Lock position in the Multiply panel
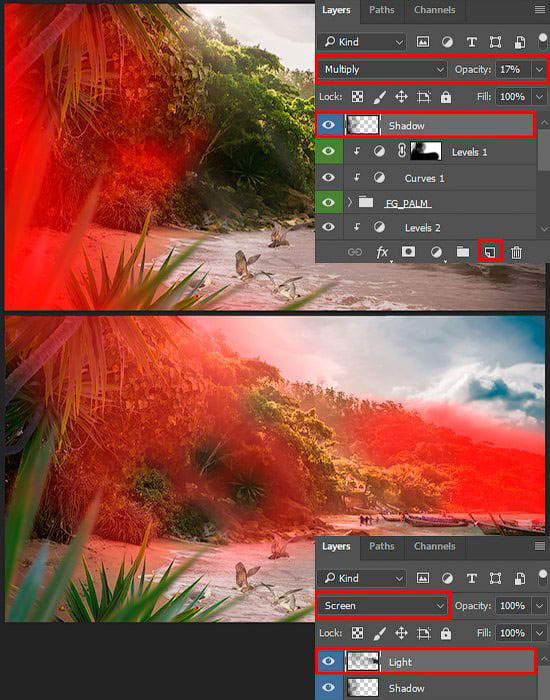The image size is (550, 700). pyautogui.click(x=401, y=96)
